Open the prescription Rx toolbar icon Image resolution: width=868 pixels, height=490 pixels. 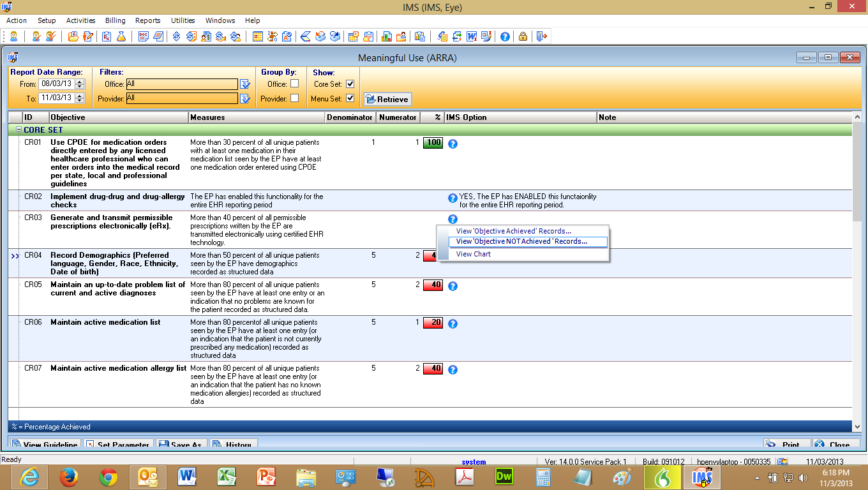coord(107,36)
